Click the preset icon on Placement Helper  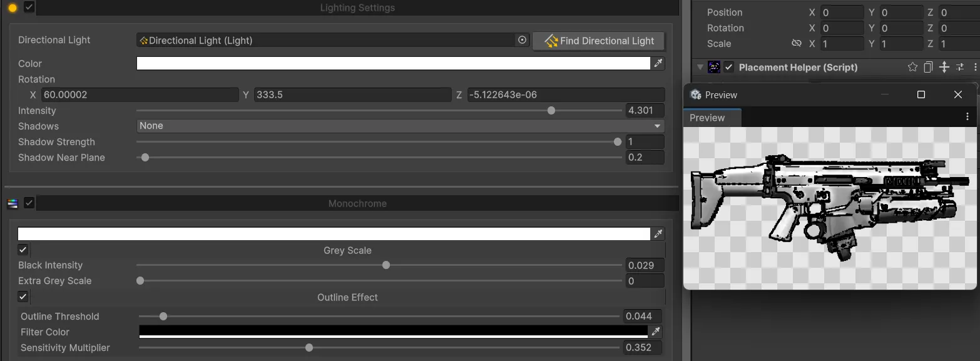(x=960, y=67)
